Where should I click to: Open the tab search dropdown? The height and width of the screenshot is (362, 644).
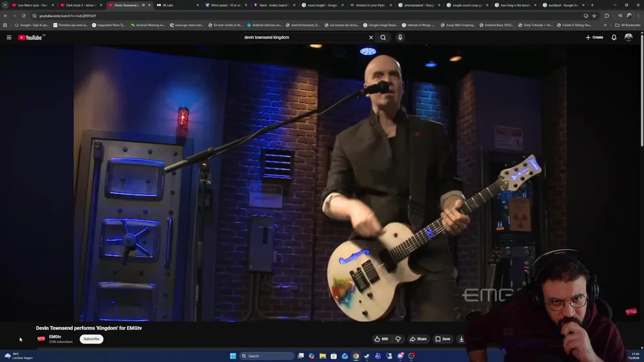tap(5, 5)
